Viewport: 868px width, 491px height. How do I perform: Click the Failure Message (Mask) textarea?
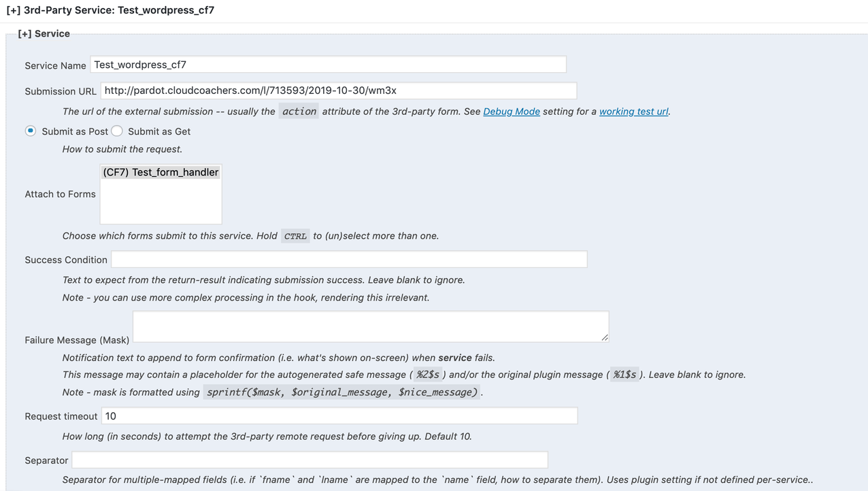point(371,326)
